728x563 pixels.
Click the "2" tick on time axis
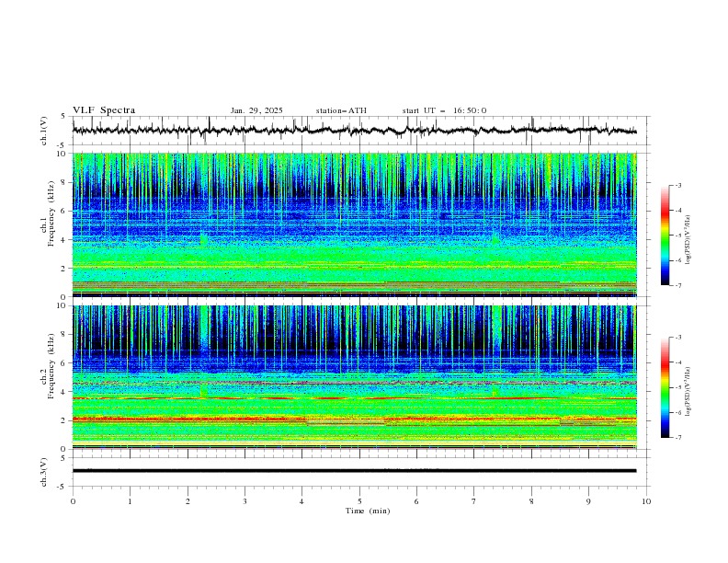188,501
